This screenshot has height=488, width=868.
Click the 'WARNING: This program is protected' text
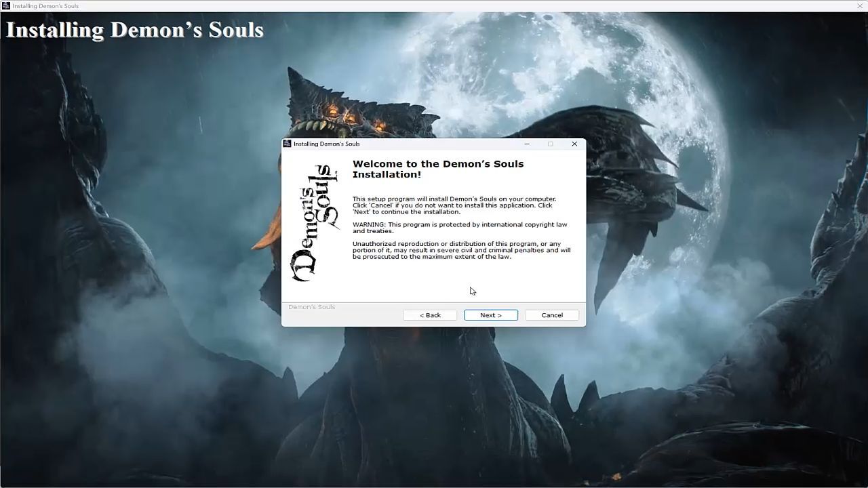[460, 228]
